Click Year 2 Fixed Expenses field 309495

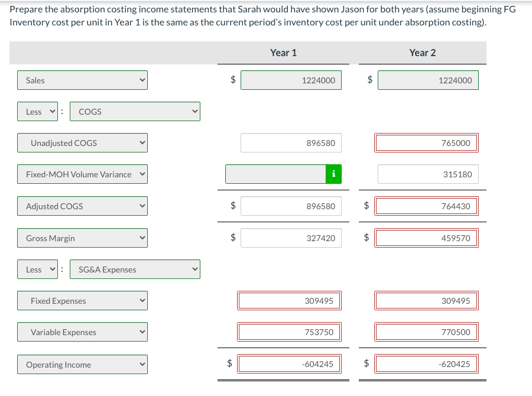[426, 301]
